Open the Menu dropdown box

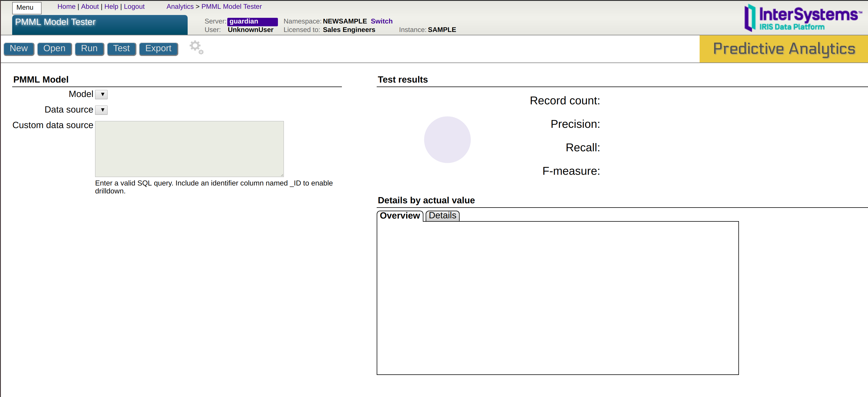click(27, 7)
